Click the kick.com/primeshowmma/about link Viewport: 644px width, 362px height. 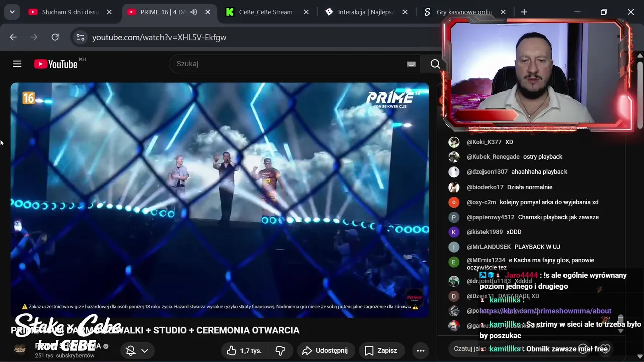(545, 311)
